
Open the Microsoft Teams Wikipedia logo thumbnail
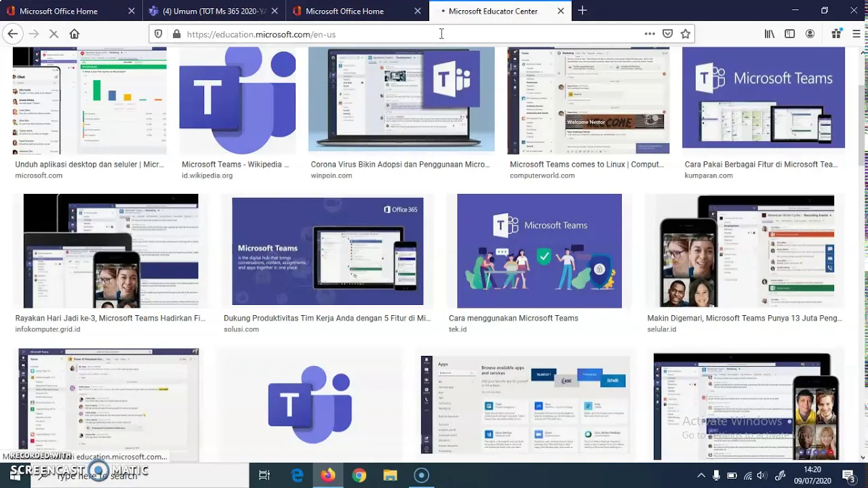(x=237, y=101)
